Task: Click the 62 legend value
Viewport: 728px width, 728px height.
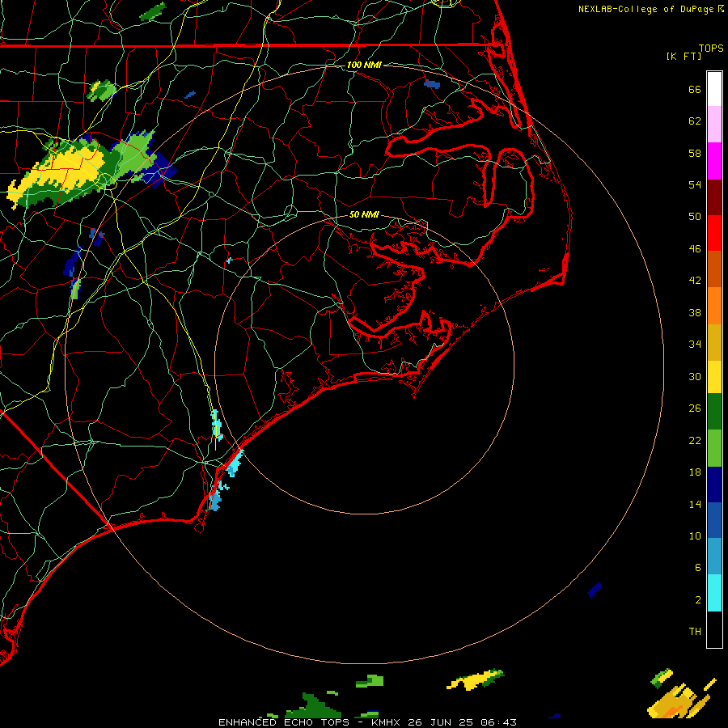Action: coord(695,121)
